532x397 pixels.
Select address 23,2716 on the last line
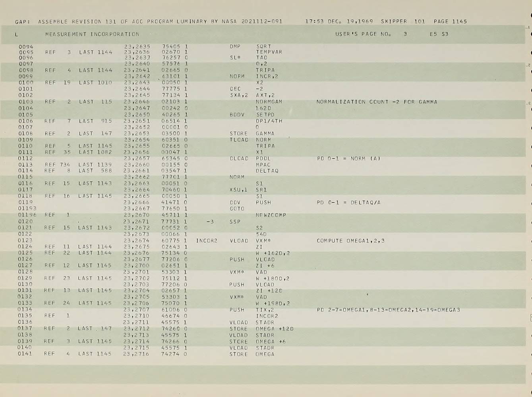(x=136, y=354)
